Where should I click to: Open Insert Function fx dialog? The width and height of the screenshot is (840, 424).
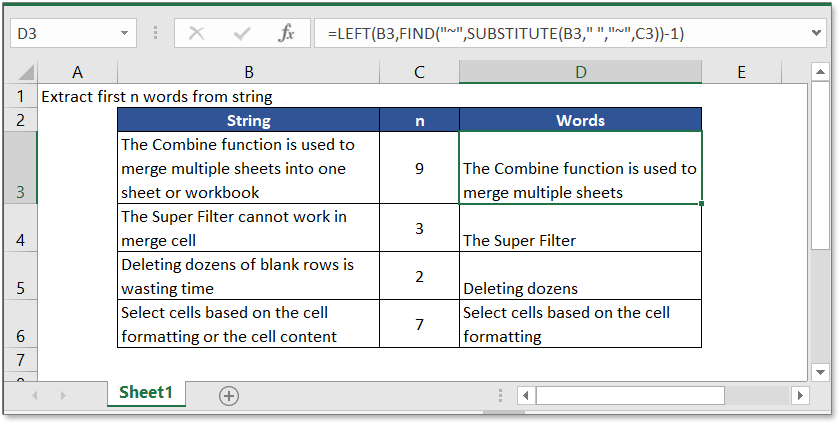[286, 33]
